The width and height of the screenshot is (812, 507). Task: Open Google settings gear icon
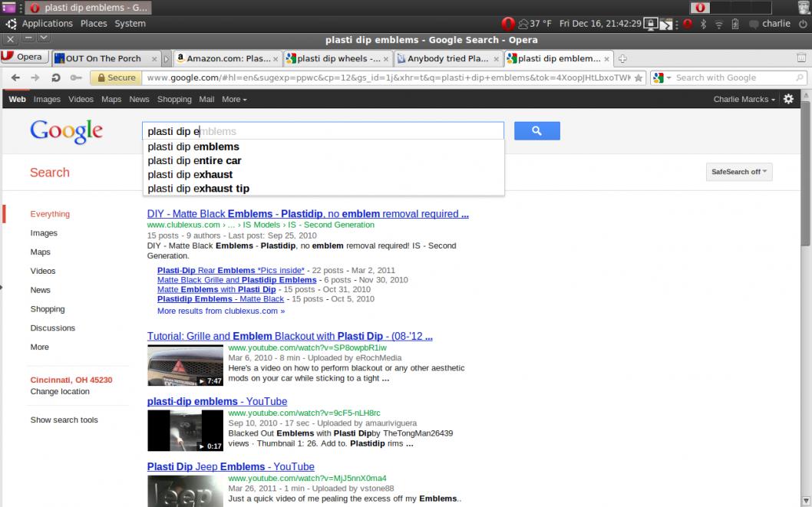[x=787, y=99]
